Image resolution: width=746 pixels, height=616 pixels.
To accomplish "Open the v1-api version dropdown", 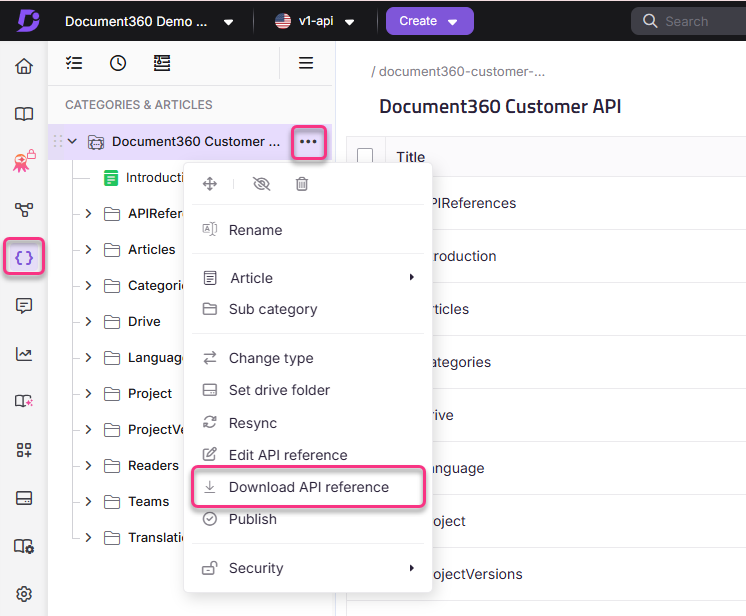I will point(315,21).
